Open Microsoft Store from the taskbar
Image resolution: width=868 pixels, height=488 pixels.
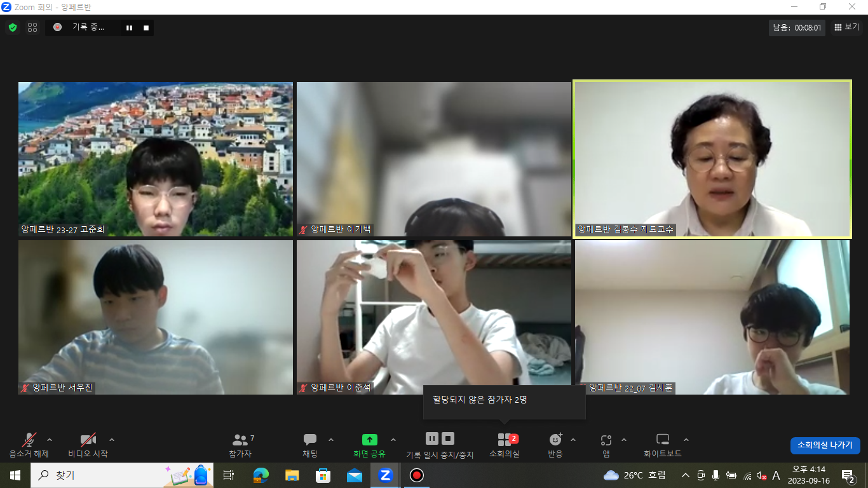click(x=323, y=475)
